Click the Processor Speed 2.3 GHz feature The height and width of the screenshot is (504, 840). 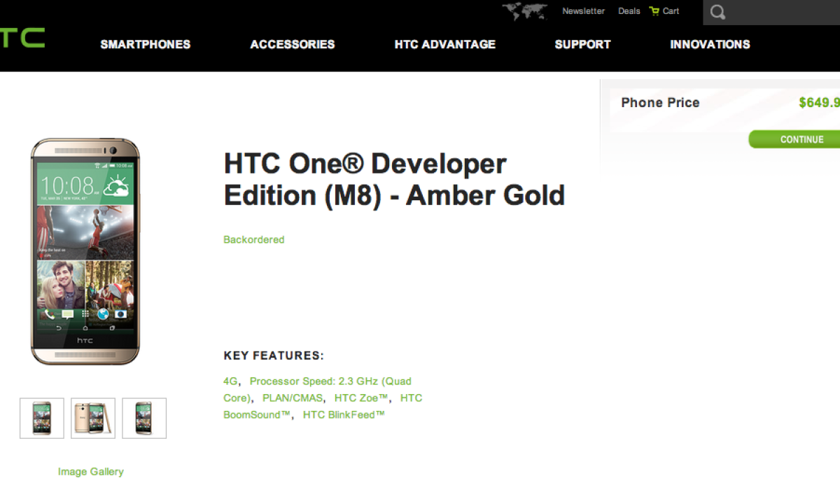click(317, 390)
